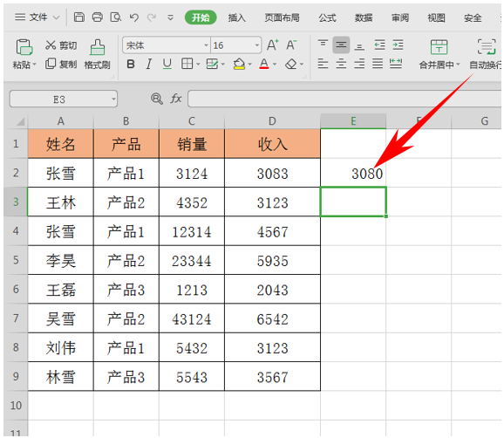Image resolution: width=504 pixels, height=438 pixels.
Task: Toggle Italic formatting
Action: 148,64
